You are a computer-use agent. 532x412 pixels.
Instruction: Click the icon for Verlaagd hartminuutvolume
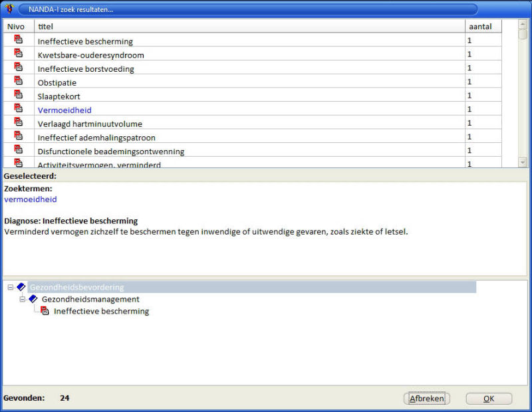pyautogui.click(x=19, y=123)
